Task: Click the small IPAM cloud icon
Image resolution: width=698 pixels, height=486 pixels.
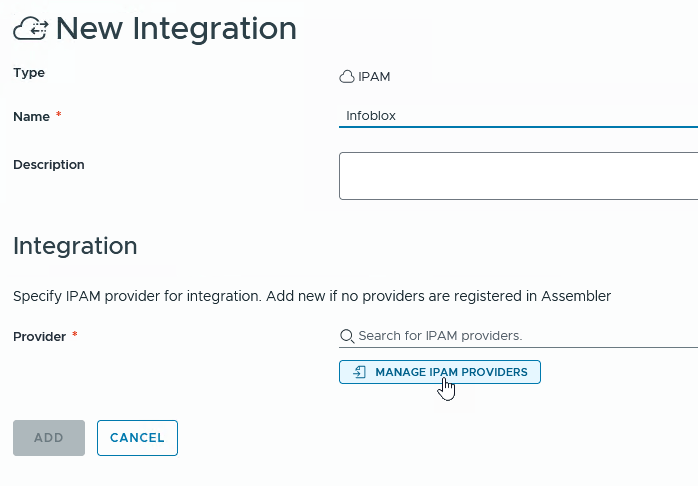Action: point(347,76)
